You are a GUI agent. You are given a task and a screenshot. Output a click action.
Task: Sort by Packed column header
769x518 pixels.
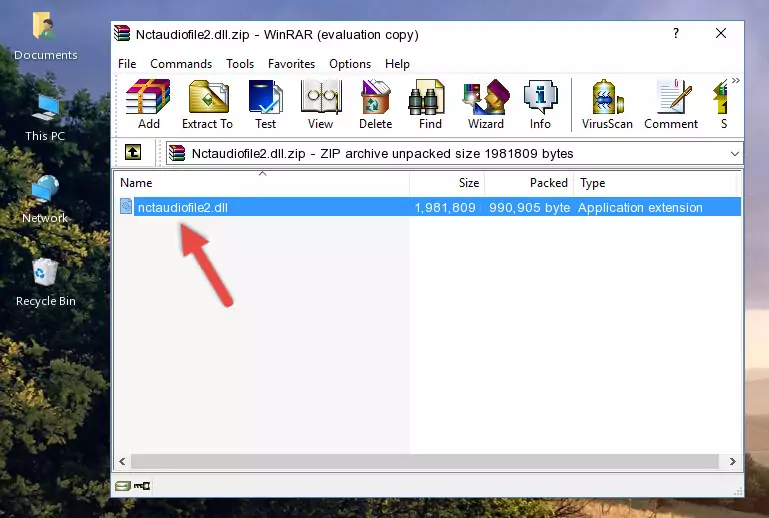529,183
